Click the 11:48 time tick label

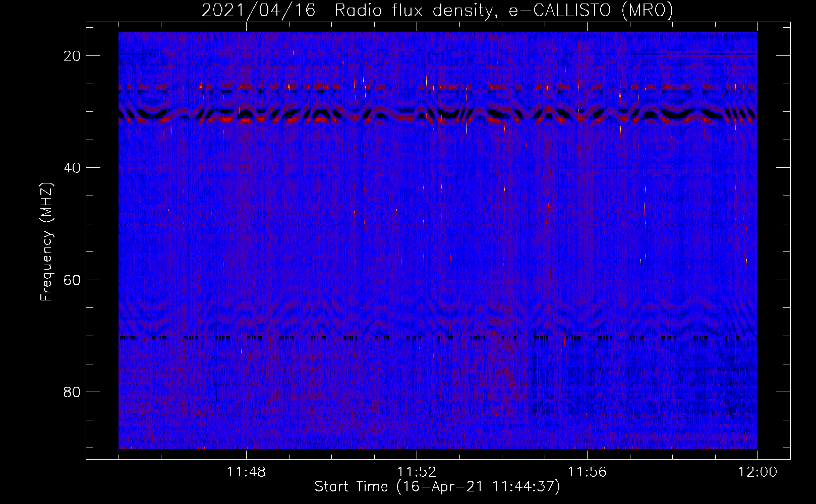[246, 472]
